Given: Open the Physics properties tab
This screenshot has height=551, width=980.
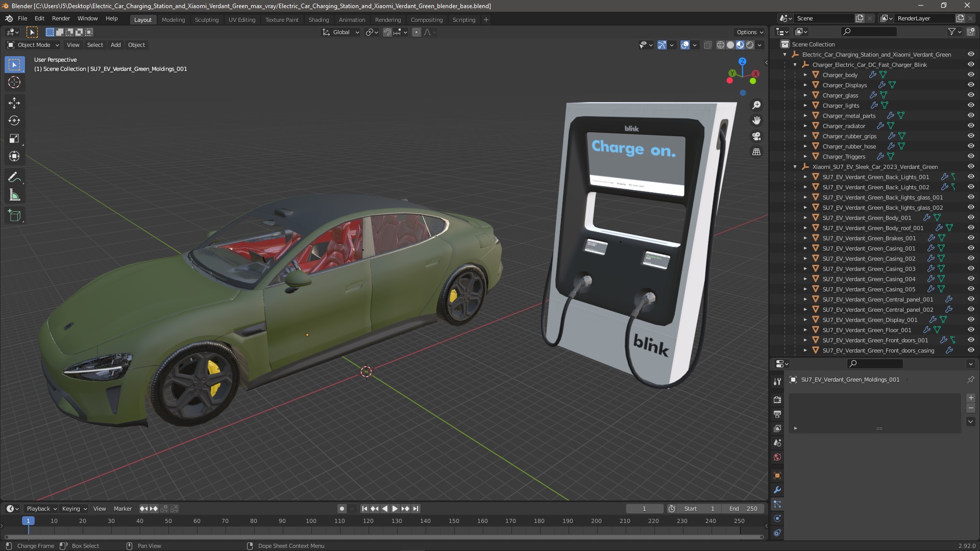Looking at the screenshot, I should (777, 518).
